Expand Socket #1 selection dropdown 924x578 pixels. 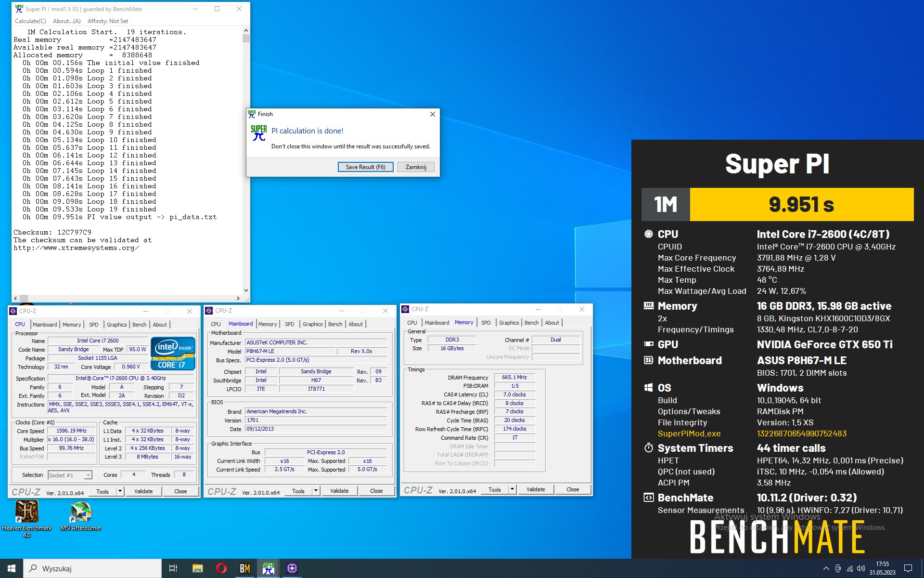(x=88, y=475)
